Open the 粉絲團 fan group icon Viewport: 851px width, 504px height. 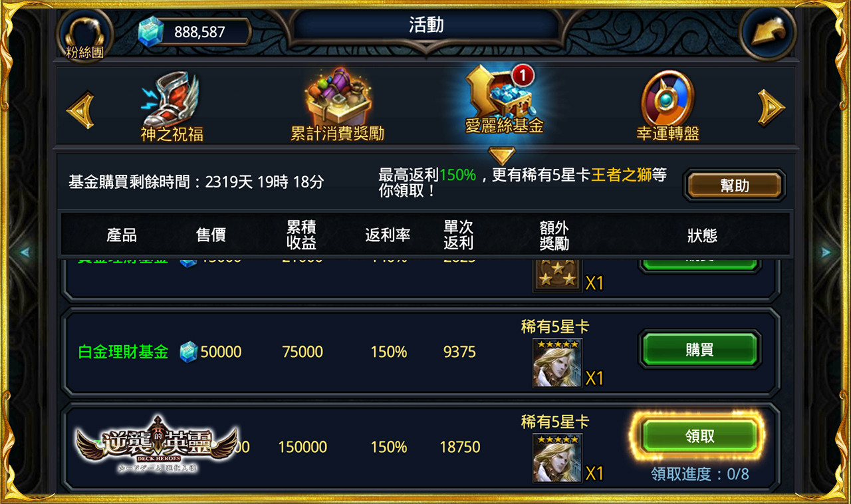point(84,33)
